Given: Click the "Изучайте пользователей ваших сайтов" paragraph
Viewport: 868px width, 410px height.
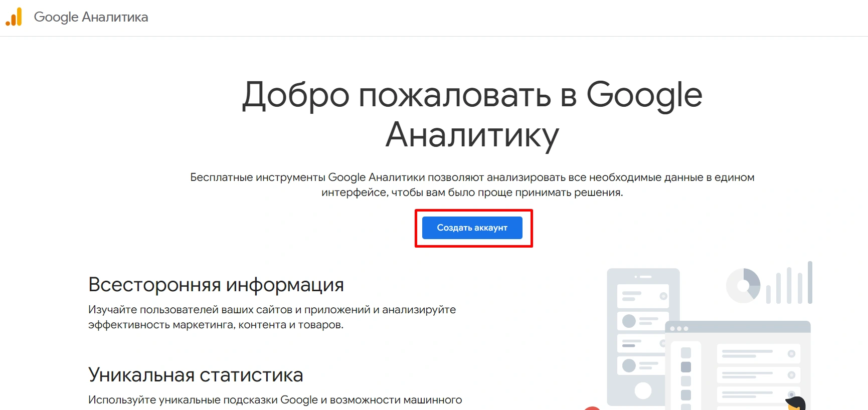Looking at the screenshot, I should (x=272, y=317).
